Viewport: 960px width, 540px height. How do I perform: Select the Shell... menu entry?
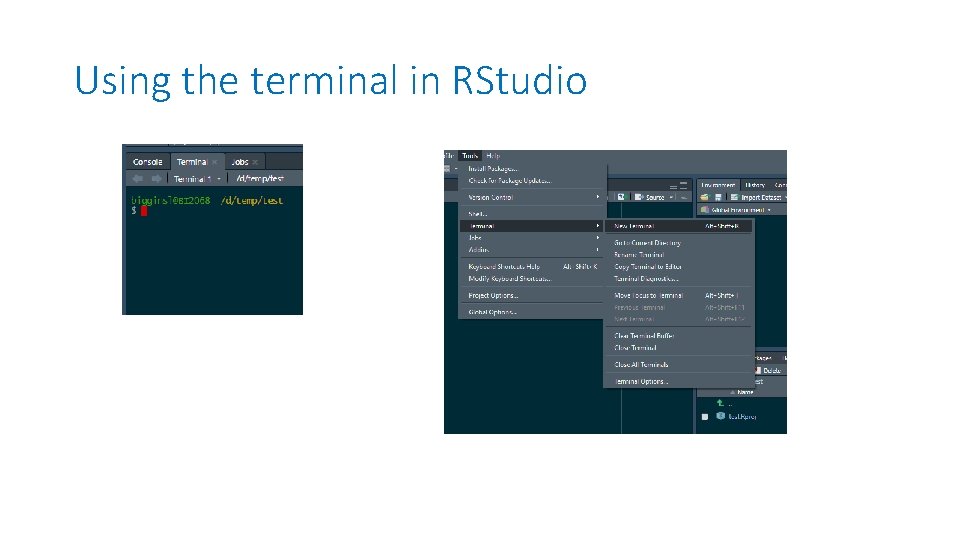[533, 214]
